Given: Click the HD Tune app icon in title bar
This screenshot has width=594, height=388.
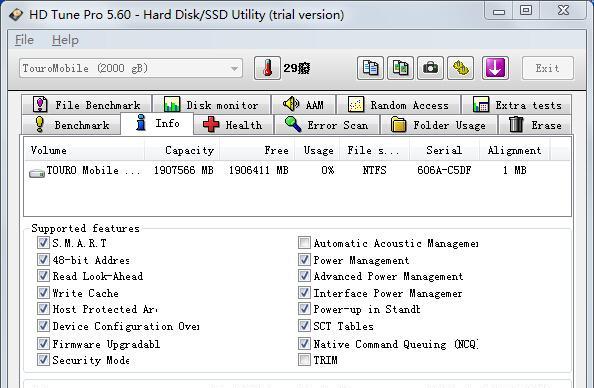Looking at the screenshot, I should coord(16,15).
